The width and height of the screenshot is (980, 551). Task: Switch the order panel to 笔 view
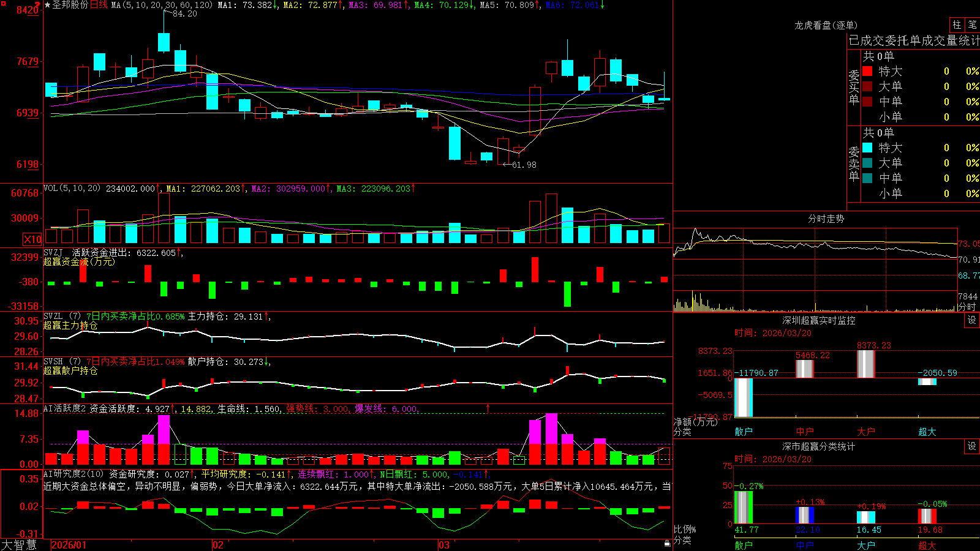point(972,24)
